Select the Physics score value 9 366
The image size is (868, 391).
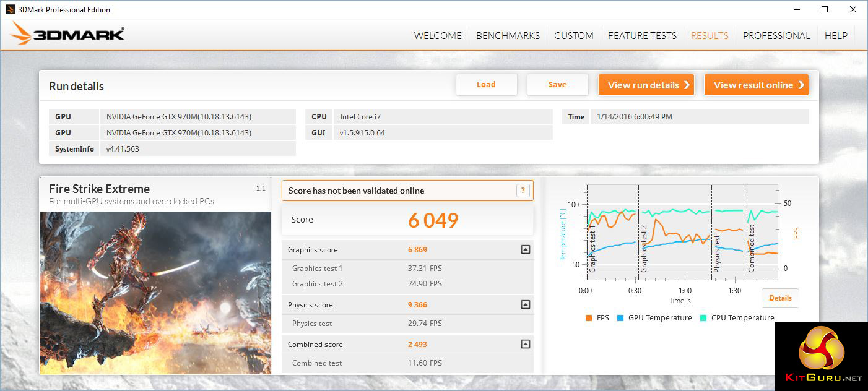pyautogui.click(x=417, y=305)
